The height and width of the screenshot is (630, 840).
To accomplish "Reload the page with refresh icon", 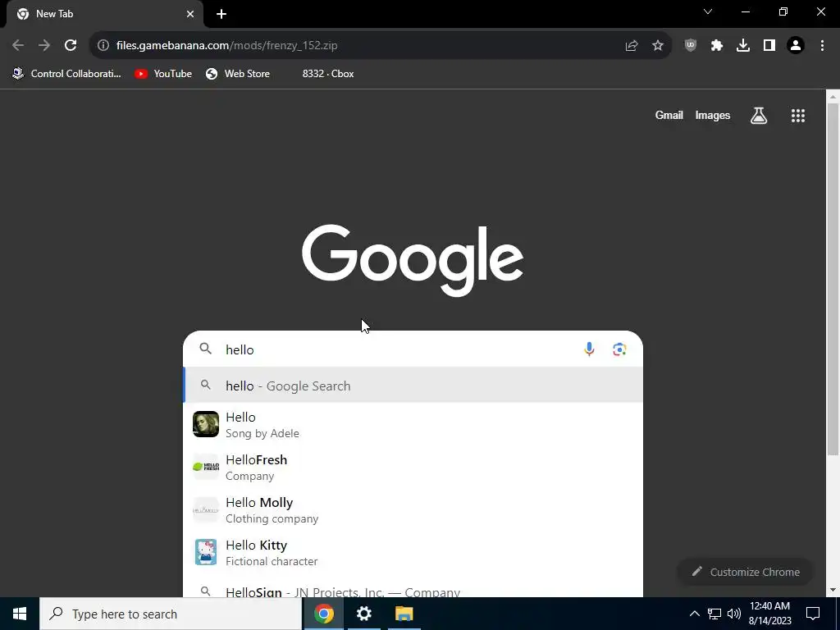I will coord(71,46).
